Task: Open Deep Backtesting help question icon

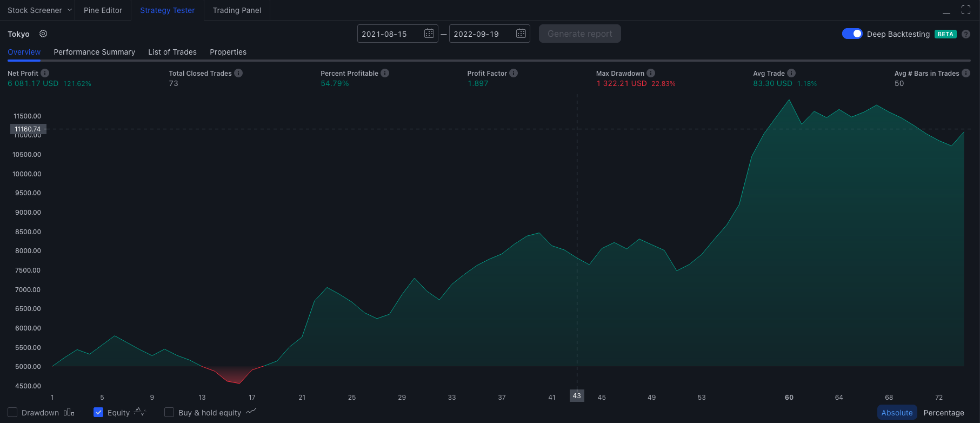Action: tap(966, 34)
